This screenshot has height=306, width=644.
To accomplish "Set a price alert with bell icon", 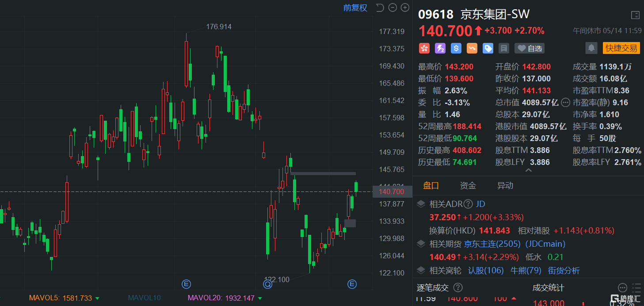I will click(591, 48).
